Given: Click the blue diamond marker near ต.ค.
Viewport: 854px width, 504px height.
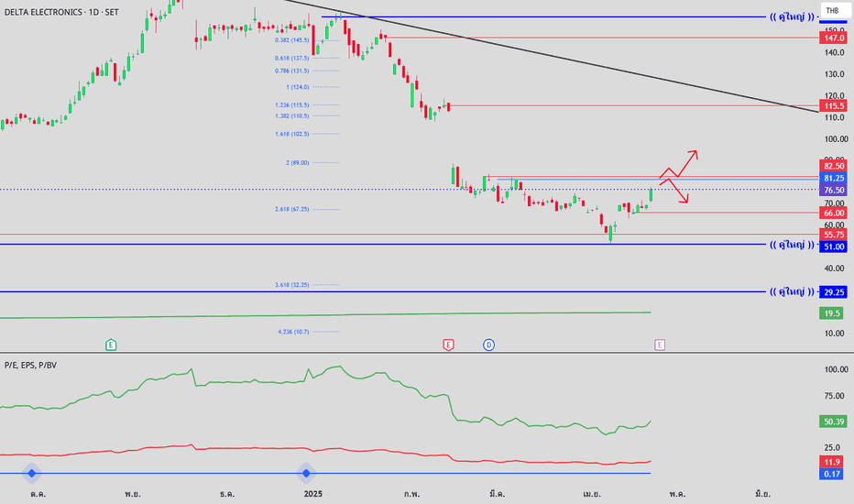Looking at the screenshot, I should click(x=31, y=473).
